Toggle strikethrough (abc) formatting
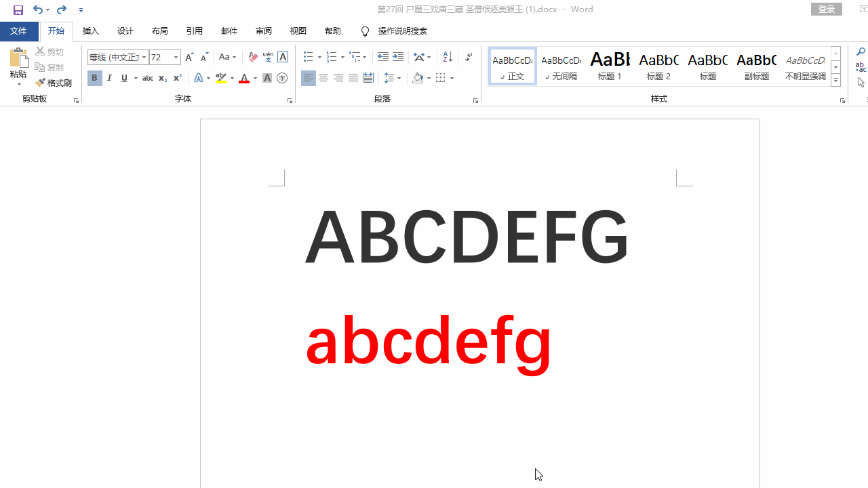Image resolution: width=868 pixels, height=488 pixels. (x=147, y=79)
